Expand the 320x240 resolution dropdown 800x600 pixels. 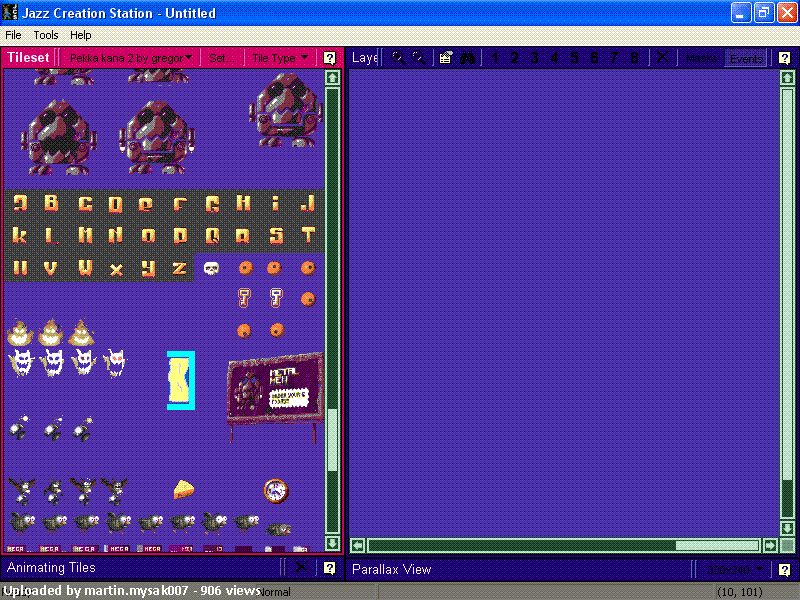pos(734,569)
